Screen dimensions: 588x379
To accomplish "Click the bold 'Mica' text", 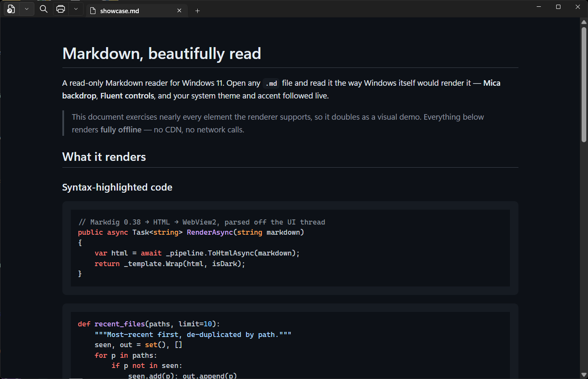I will point(492,83).
